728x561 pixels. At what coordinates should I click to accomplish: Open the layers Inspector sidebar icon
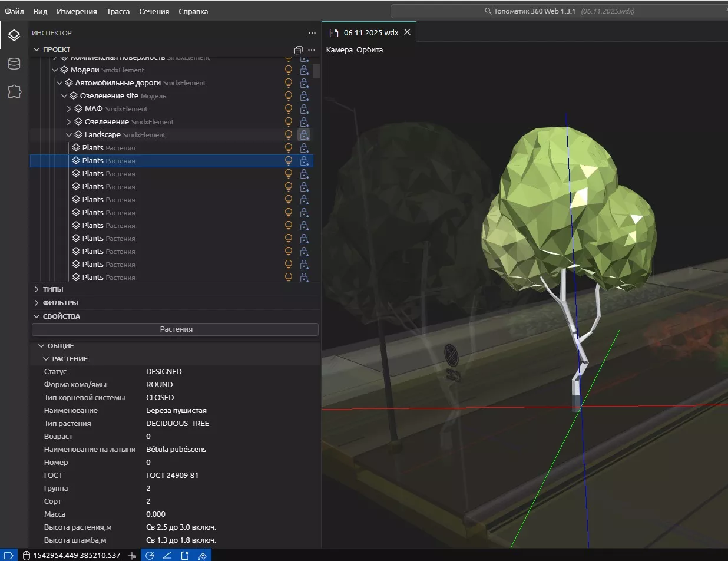pyautogui.click(x=14, y=36)
